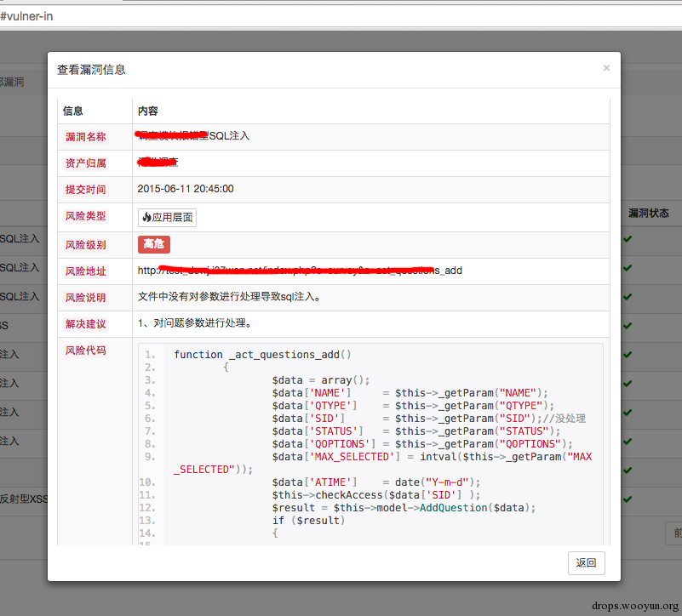The width and height of the screenshot is (682, 616).
Task: Select the 漏洞名称 label
Action: click(86, 137)
